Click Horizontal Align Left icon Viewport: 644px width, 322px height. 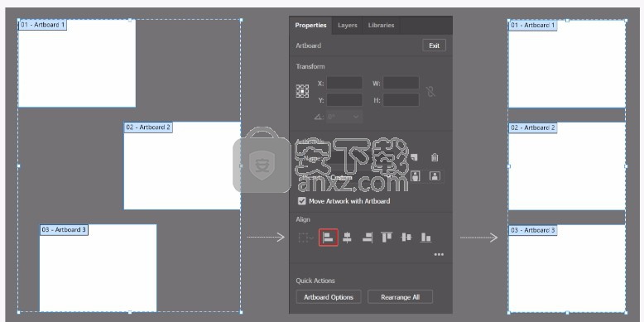(328, 238)
